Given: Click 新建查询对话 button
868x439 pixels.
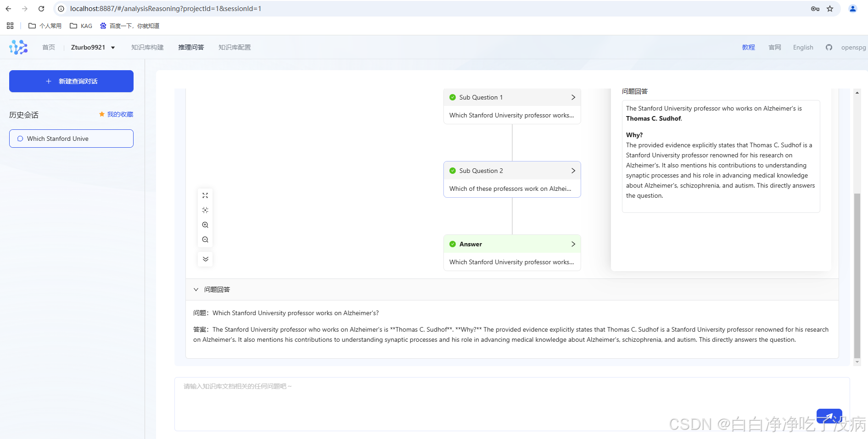Looking at the screenshot, I should point(71,81).
